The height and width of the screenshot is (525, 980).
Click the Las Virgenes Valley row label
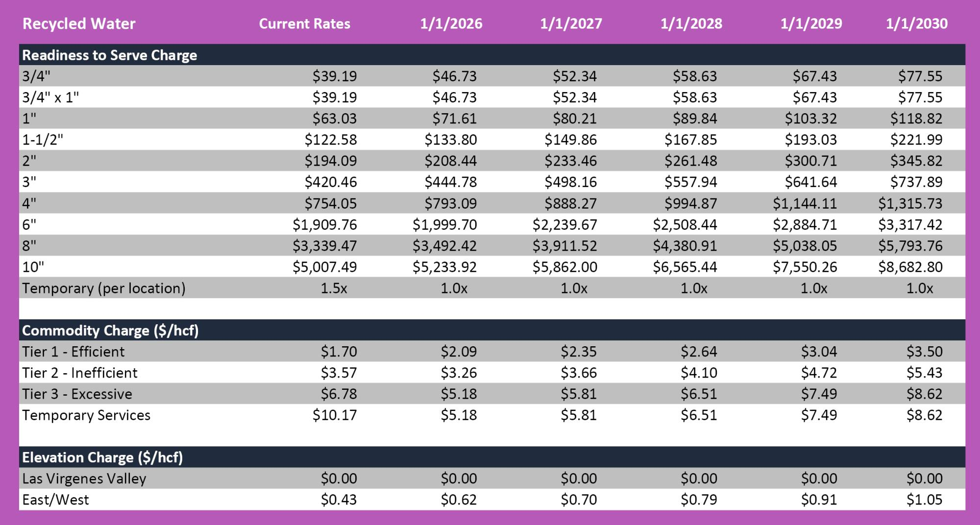point(84,478)
